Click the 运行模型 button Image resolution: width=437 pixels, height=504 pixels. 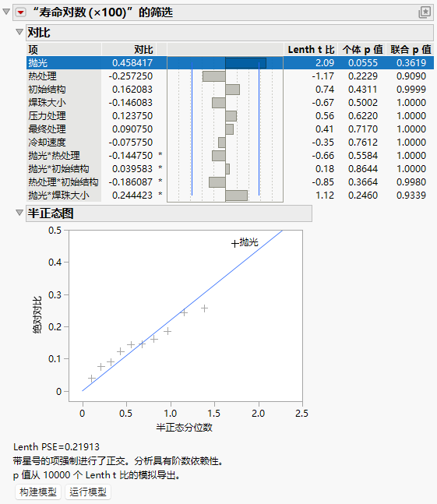click(x=88, y=492)
